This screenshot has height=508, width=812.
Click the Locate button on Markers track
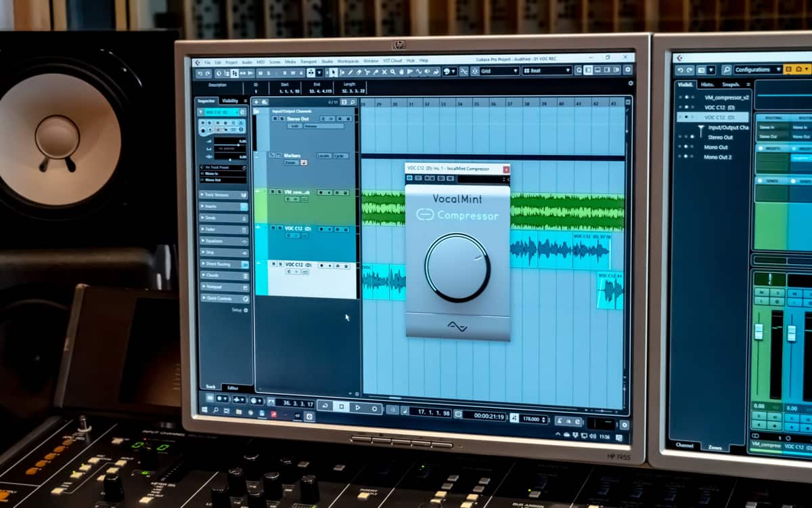[324, 156]
